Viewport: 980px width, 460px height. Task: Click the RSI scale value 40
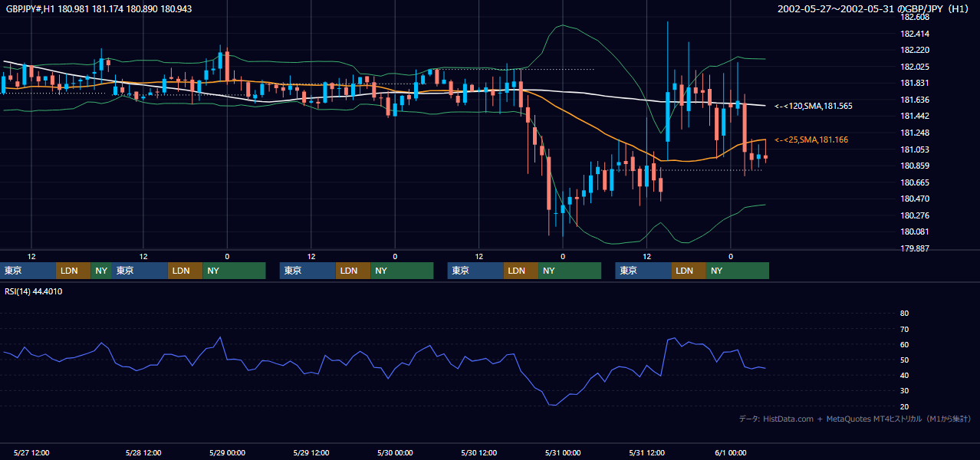pos(904,375)
